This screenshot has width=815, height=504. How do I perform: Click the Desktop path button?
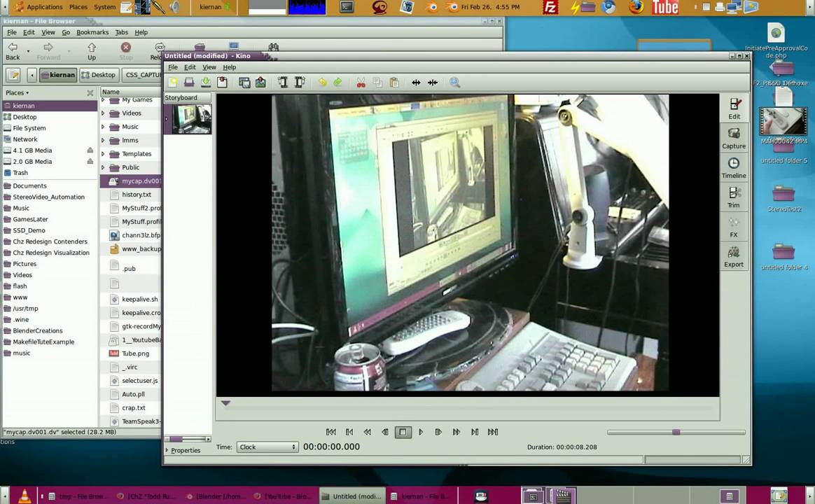(x=99, y=75)
